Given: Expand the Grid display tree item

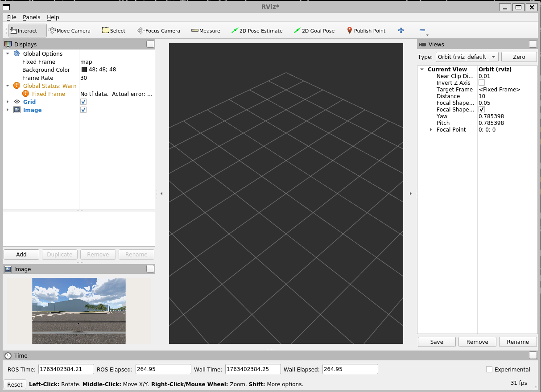Looking at the screenshot, I should (x=8, y=102).
